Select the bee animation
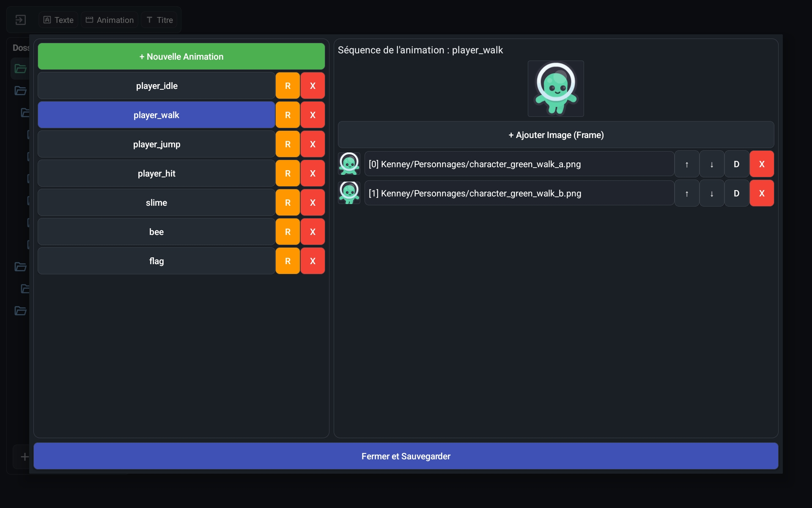Screen dimensions: 812x508 pyautogui.click(x=156, y=232)
